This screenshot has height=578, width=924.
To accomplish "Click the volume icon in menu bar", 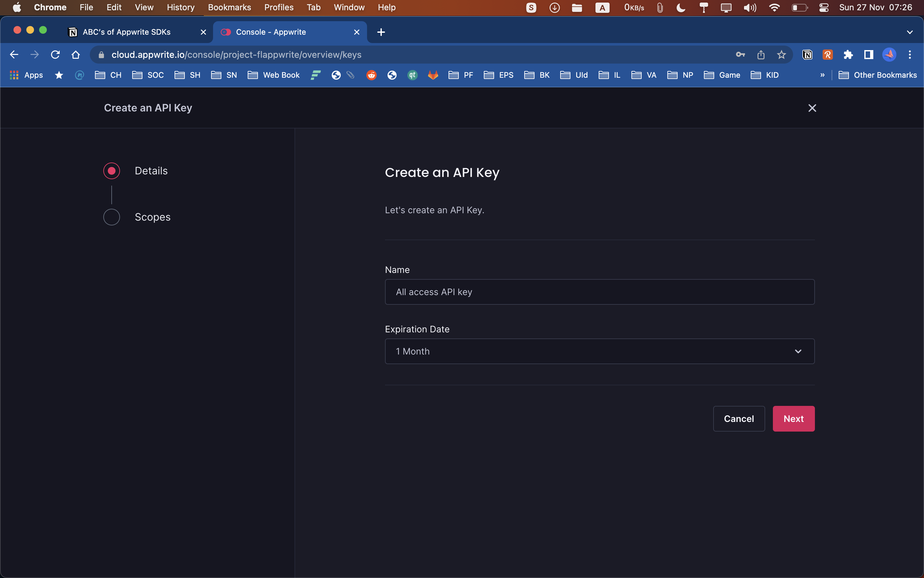I will point(750,7).
